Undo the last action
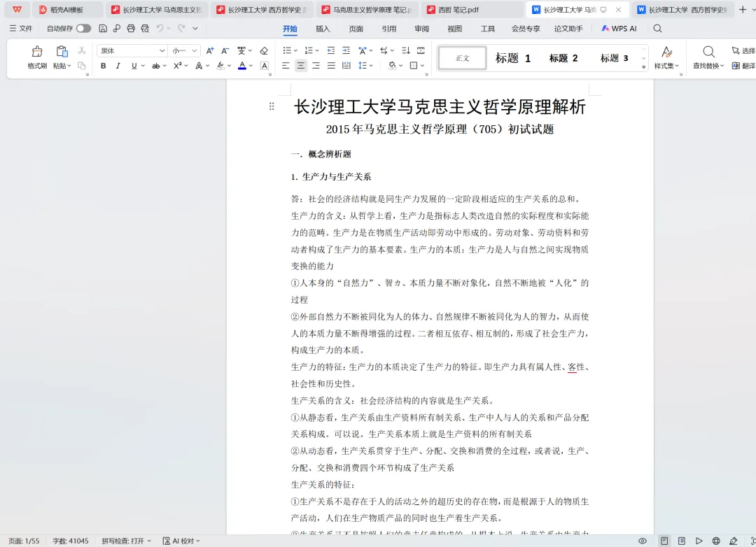The image size is (756, 547). coord(160,29)
